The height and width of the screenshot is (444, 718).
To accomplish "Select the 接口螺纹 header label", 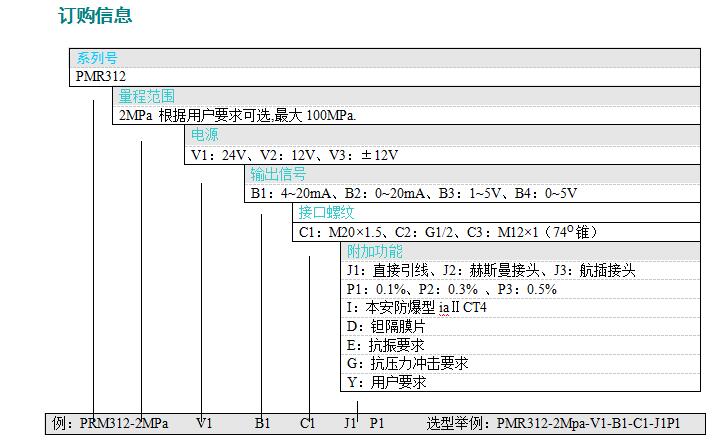I will pos(325,212).
